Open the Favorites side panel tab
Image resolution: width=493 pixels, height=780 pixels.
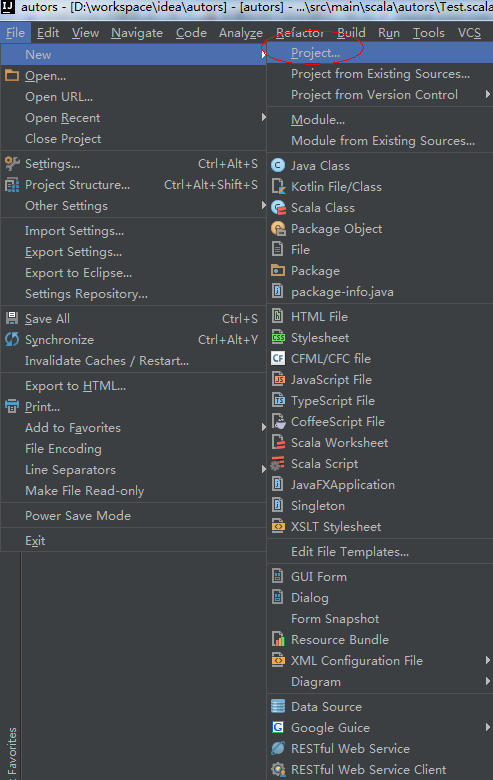point(11,753)
